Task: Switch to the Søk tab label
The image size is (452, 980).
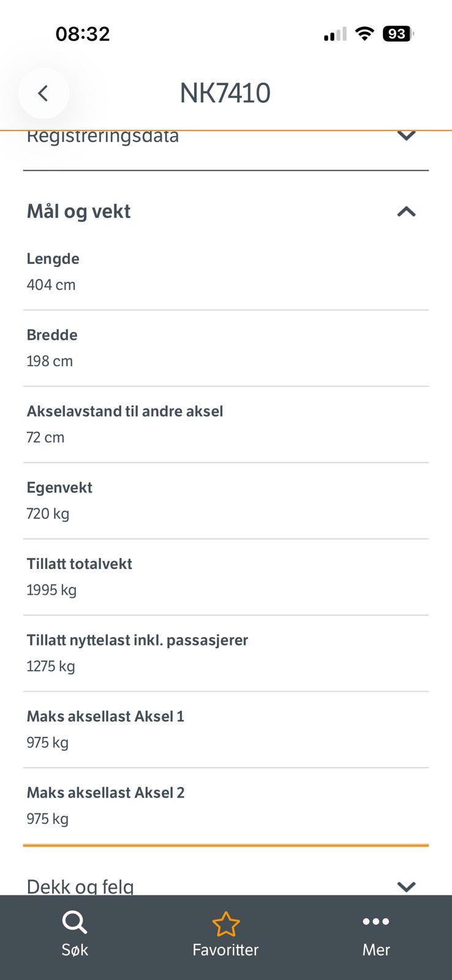Action: tap(75, 950)
